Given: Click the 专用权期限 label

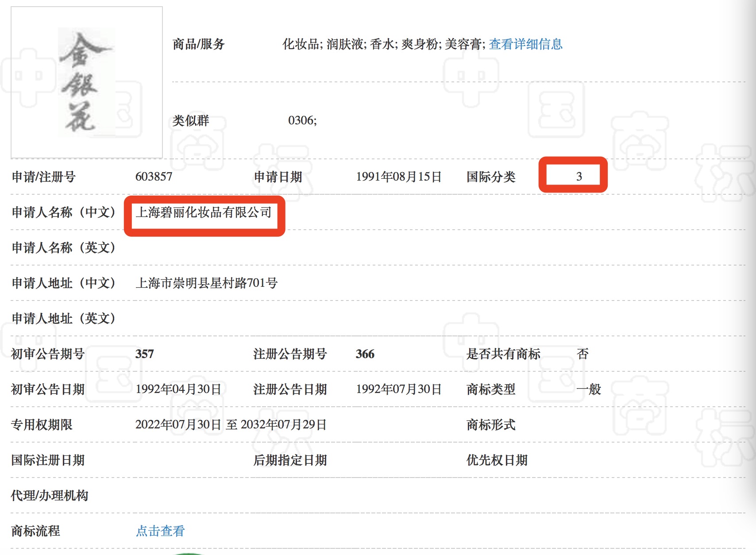Looking at the screenshot, I should [42, 424].
